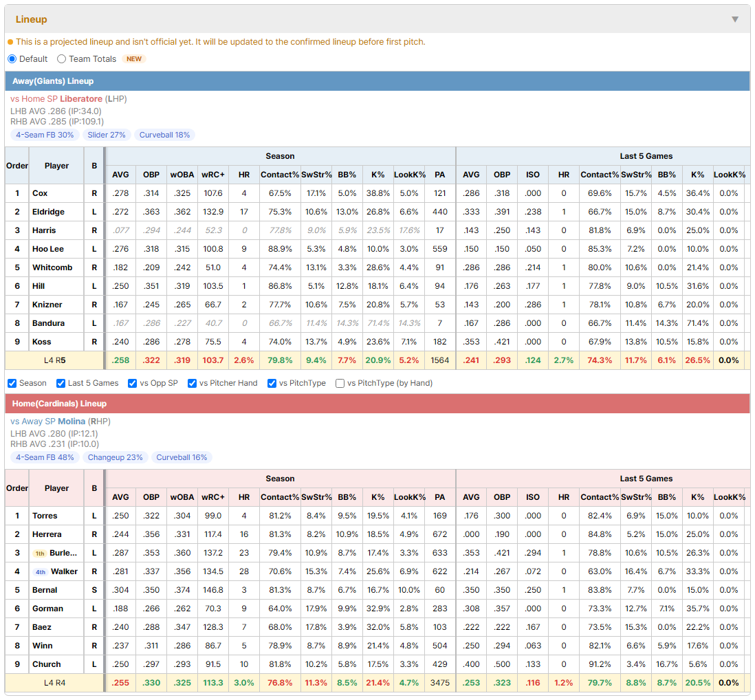The width and height of the screenshot is (755, 700).
Task: Choose the Curveball 16% pitch chip
Action: click(x=182, y=457)
